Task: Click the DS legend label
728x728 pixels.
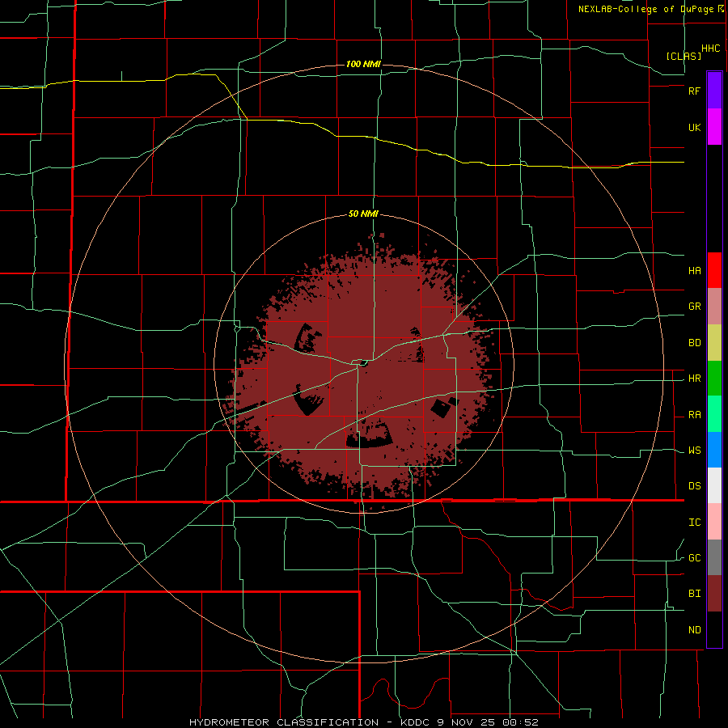Action: (694, 486)
